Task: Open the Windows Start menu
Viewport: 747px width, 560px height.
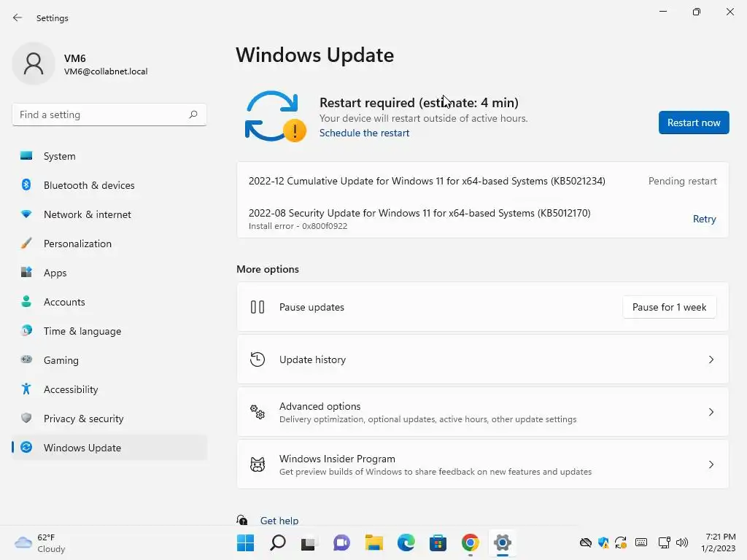Action: coord(245,542)
